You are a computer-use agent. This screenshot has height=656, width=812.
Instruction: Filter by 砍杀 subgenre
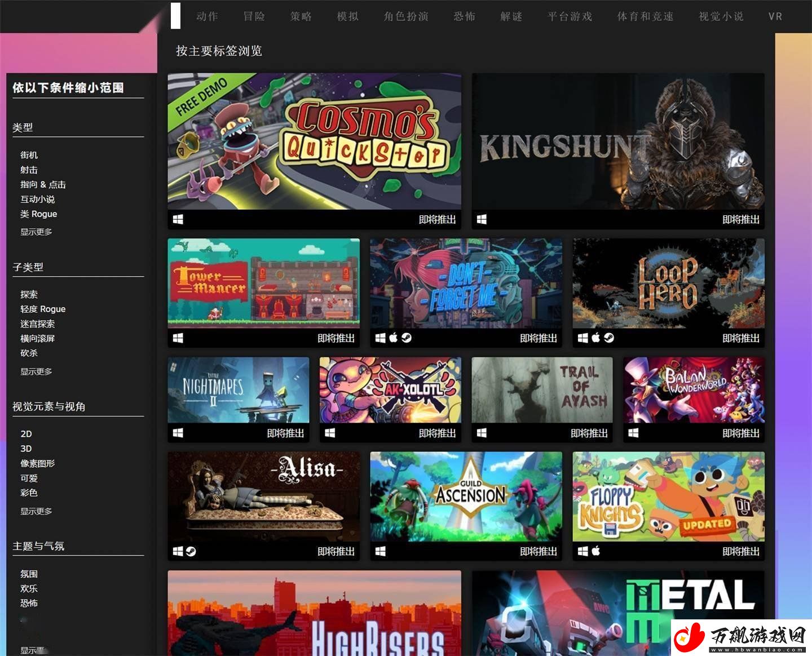pos(29,353)
